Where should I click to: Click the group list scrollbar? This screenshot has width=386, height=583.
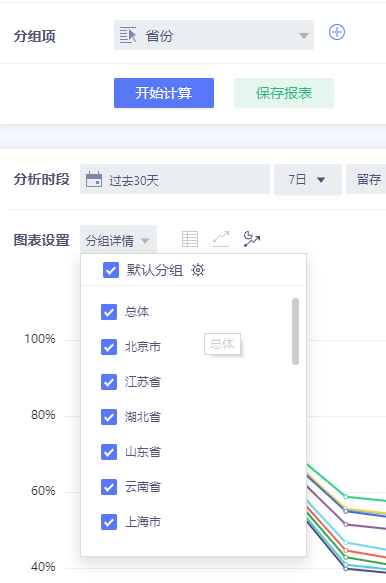[x=296, y=331]
